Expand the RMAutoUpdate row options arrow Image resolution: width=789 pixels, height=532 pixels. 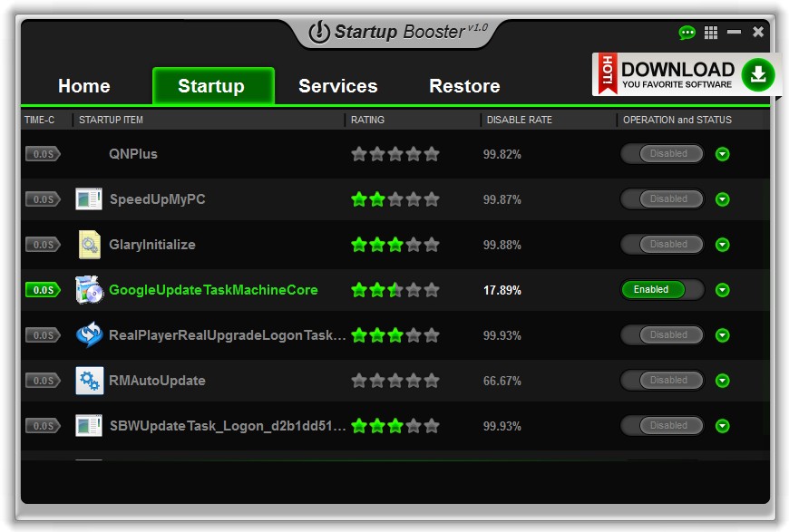(x=723, y=380)
